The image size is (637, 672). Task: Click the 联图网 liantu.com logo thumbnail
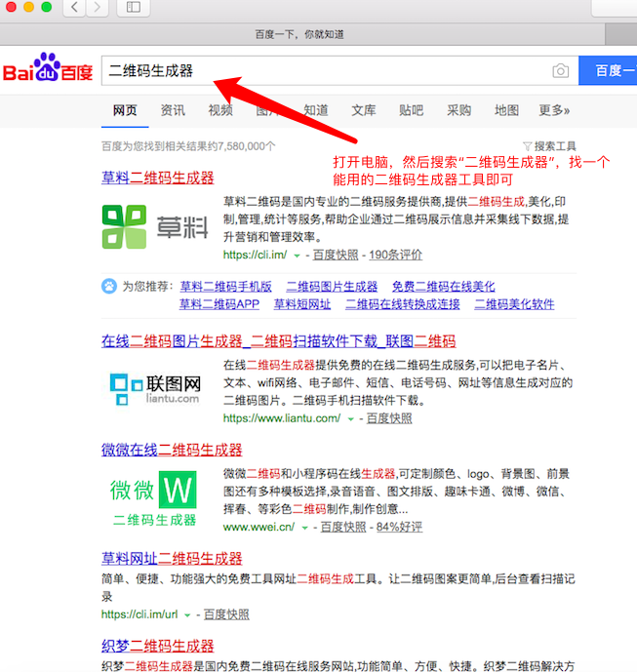coord(155,389)
